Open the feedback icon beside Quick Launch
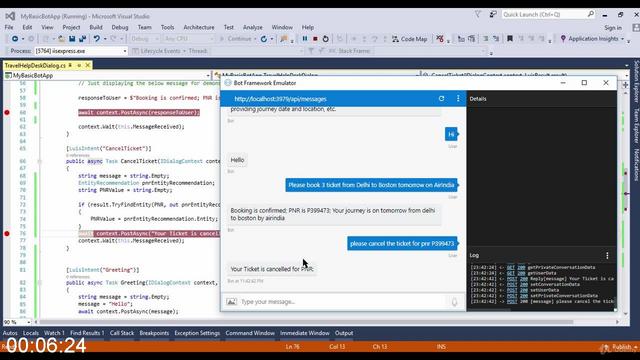Image resolution: width=640 pixels, height=360 pixels. pos(493,14)
